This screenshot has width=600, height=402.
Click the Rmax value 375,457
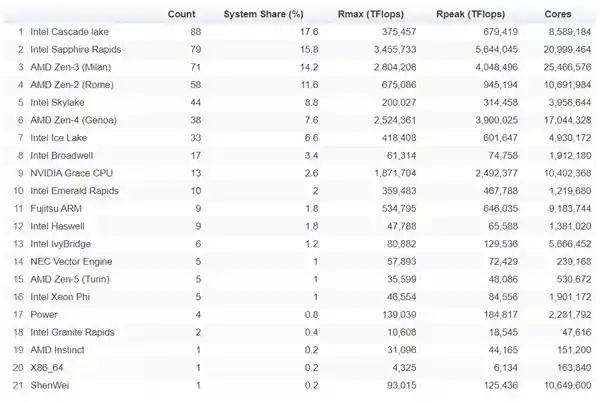pos(399,32)
